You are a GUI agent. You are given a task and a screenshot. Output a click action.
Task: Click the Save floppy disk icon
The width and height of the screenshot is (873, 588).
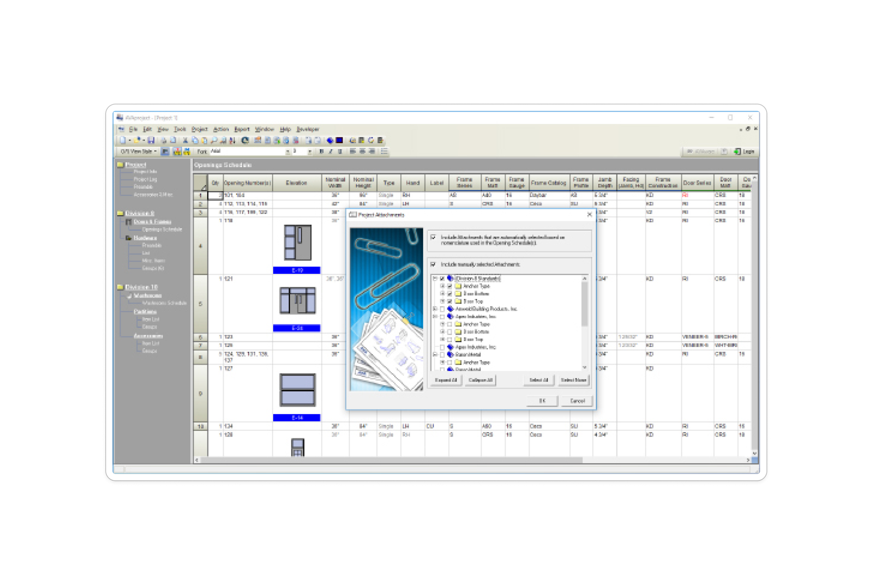(x=151, y=140)
